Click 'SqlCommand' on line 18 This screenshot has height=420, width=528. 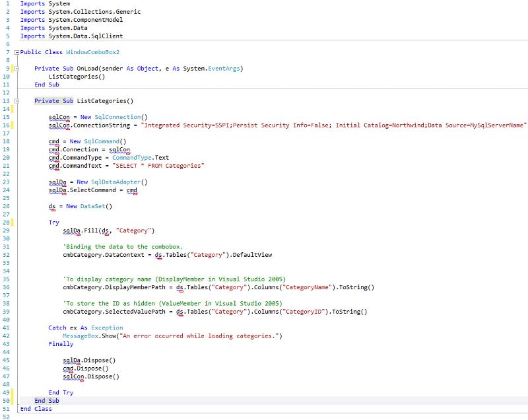(102, 141)
